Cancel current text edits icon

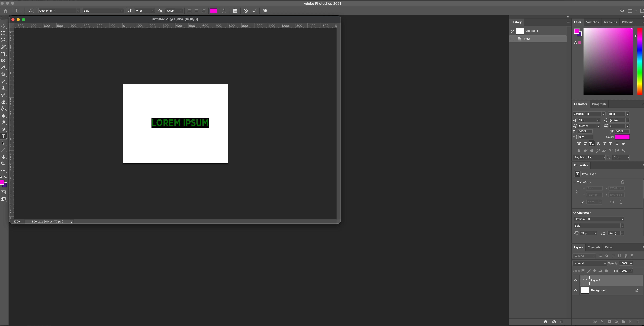click(x=246, y=11)
